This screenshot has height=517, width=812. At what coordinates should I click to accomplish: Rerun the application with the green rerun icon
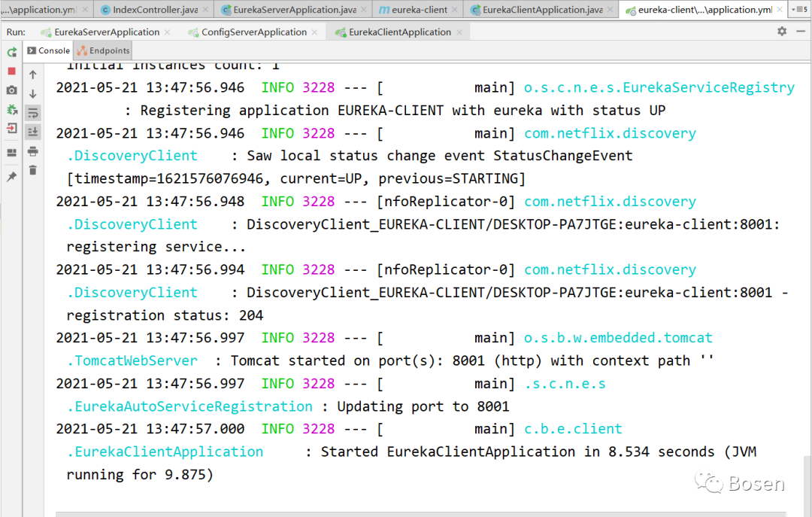click(x=12, y=52)
